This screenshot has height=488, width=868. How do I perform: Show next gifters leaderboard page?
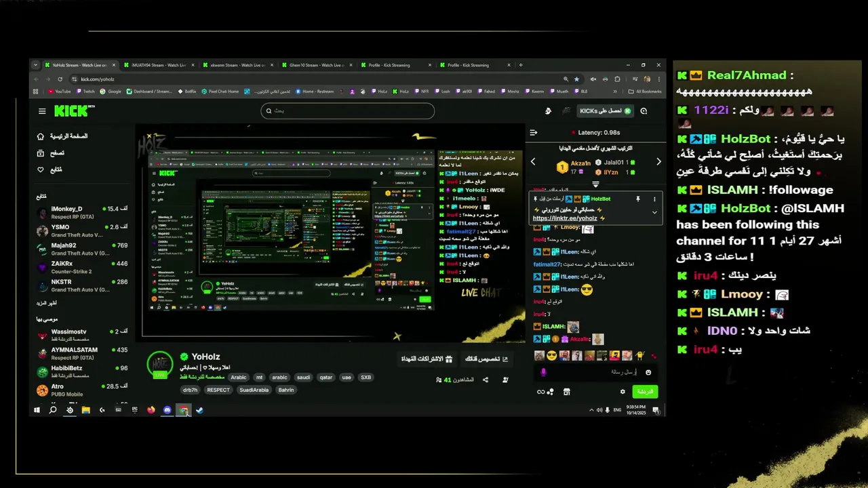click(x=658, y=161)
